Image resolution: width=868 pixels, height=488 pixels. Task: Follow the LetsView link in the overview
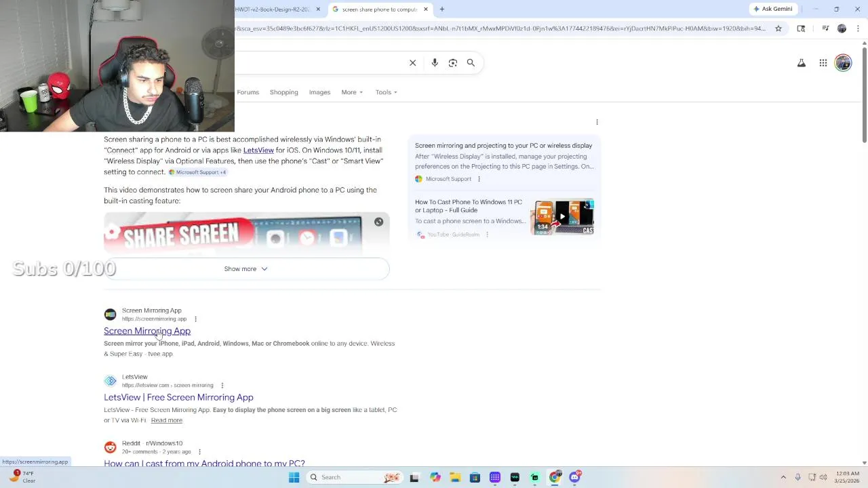pos(258,150)
